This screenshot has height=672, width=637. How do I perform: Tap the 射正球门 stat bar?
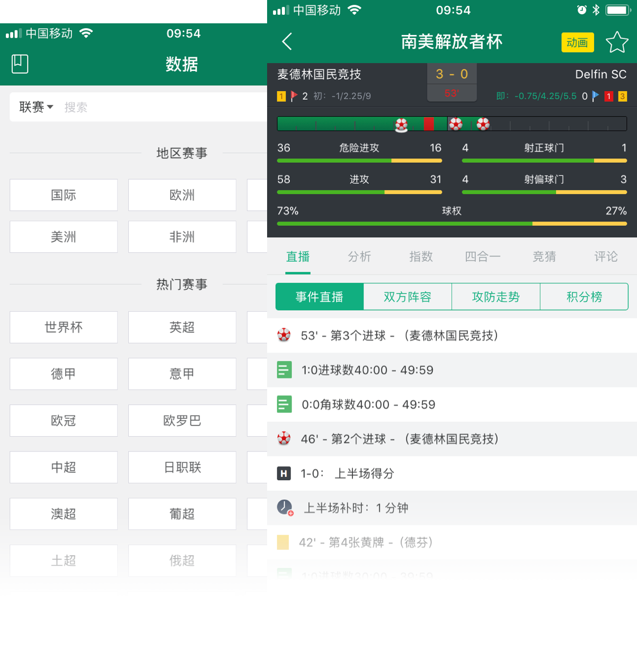coord(544,160)
